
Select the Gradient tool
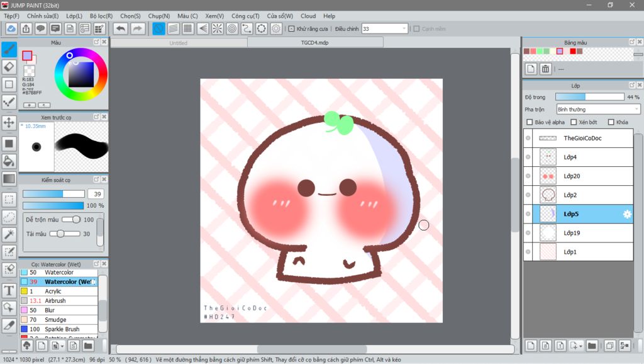coord(9,178)
